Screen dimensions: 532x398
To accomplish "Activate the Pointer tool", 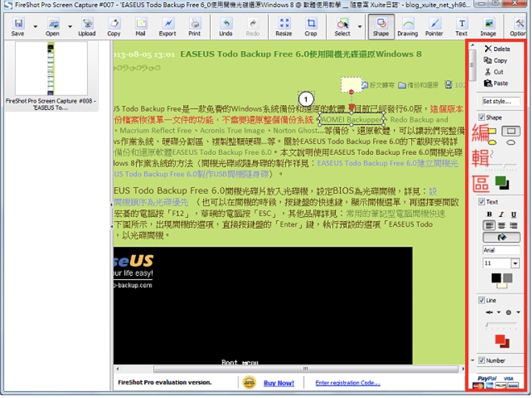I will pyautogui.click(x=435, y=26).
